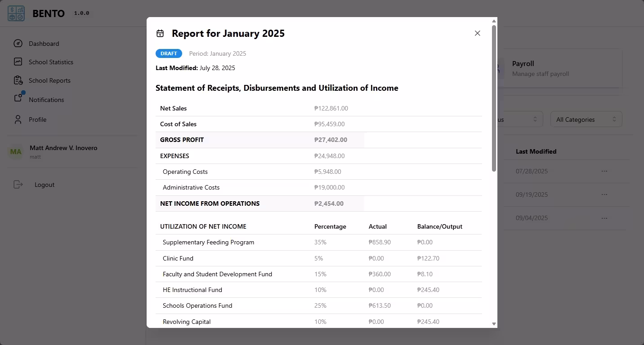Click the 07/28/2025 date cell
Image resolution: width=644 pixels, height=345 pixels.
pyautogui.click(x=532, y=171)
